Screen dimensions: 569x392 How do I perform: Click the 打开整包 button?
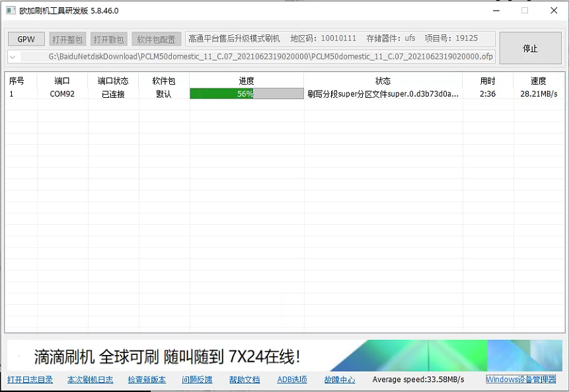67,39
